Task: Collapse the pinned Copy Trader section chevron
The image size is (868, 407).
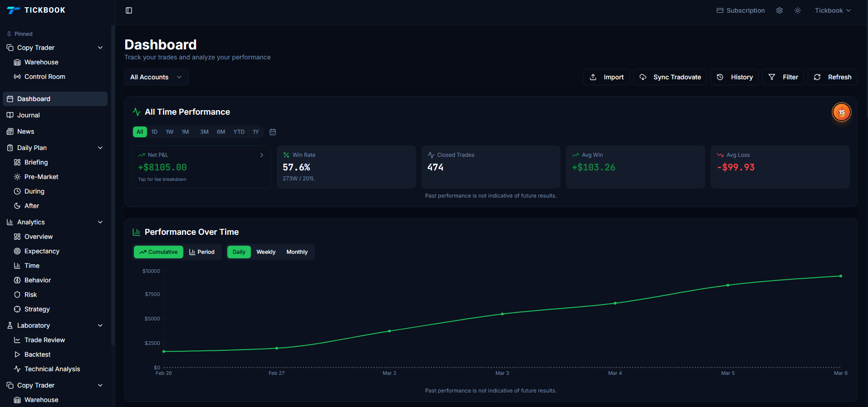Action: click(100, 48)
